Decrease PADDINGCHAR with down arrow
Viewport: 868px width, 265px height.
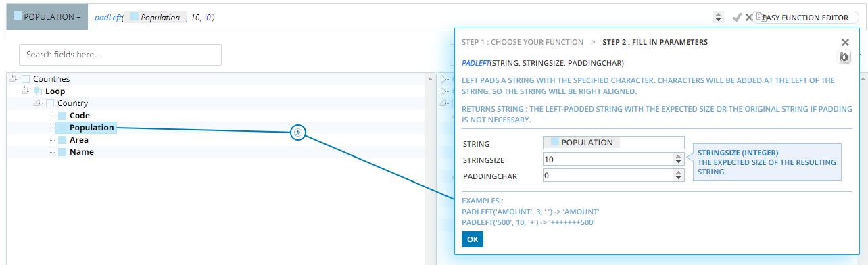point(679,178)
